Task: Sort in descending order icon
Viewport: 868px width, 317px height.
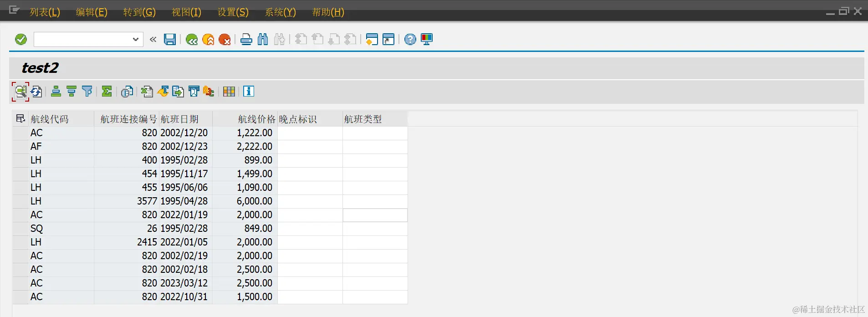Action: point(71,92)
